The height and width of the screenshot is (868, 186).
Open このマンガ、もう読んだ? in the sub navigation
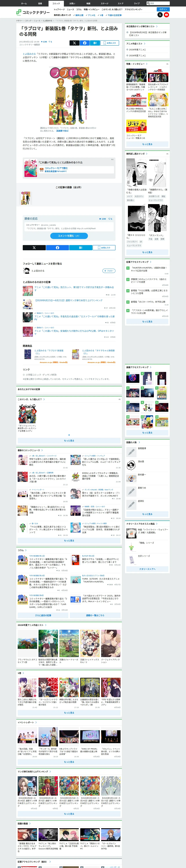[x=112, y=9]
